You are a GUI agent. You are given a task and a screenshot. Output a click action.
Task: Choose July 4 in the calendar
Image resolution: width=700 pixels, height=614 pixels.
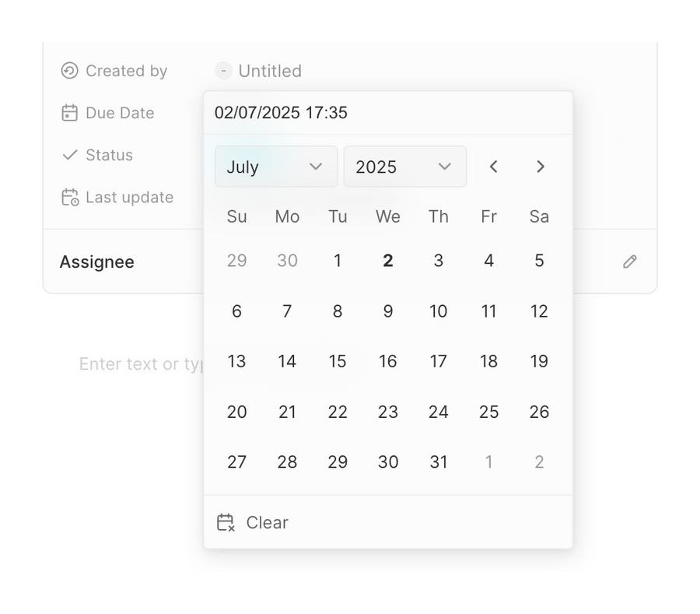(x=489, y=261)
